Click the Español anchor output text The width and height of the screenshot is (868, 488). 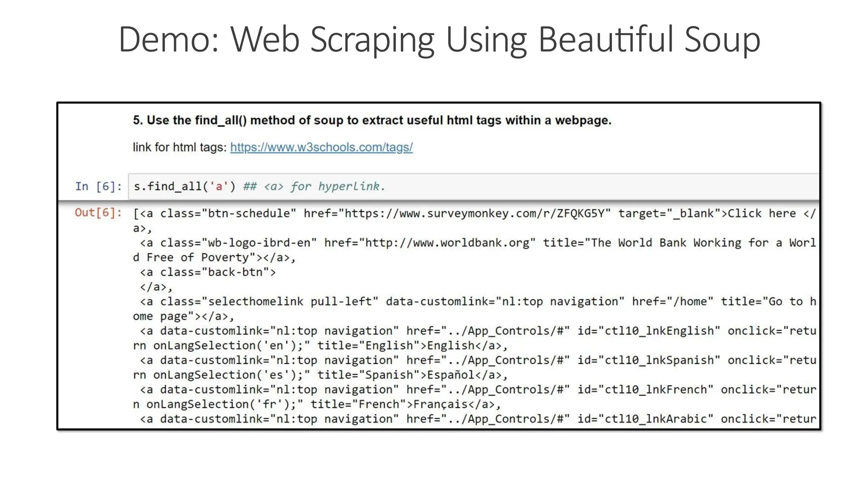pos(451,375)
